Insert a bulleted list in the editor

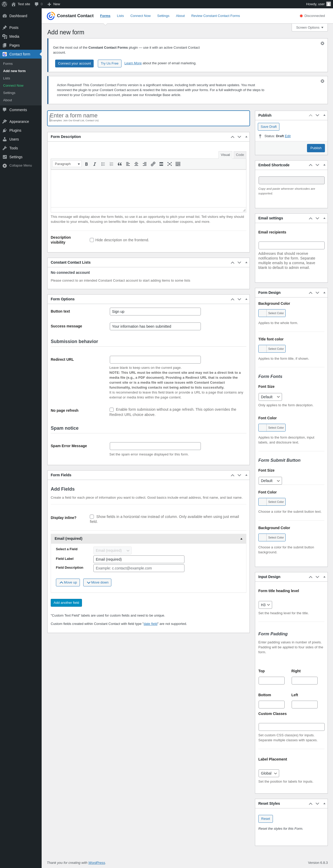click(103, 164)
